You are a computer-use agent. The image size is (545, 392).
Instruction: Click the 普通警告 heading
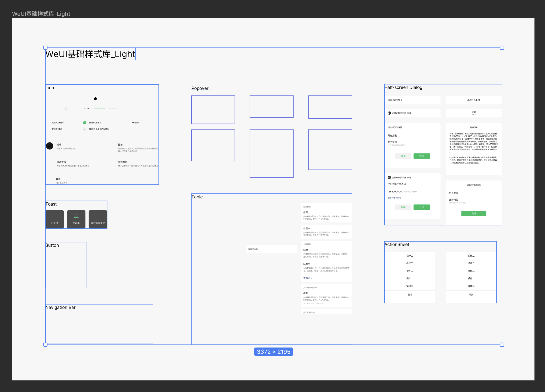[61, 162]
